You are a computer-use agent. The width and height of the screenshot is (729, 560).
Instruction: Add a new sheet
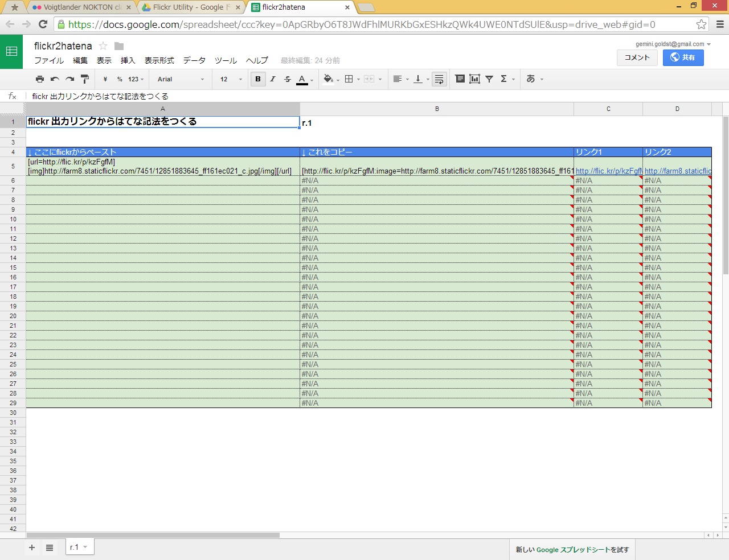(32, 547)
